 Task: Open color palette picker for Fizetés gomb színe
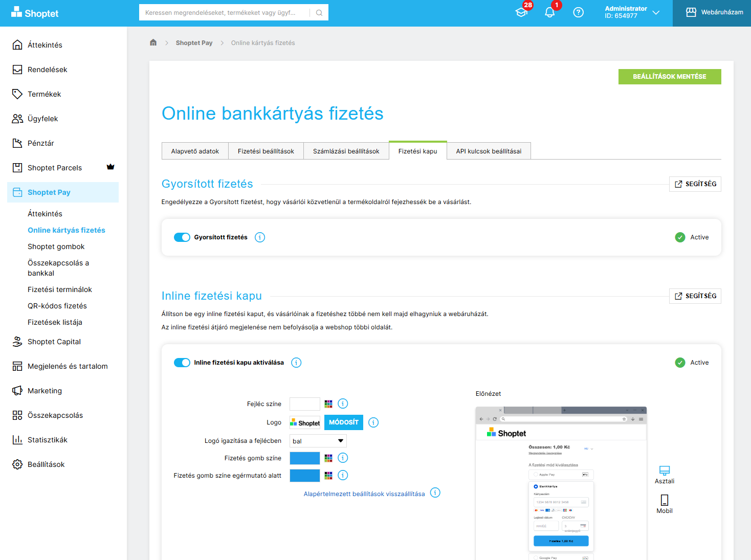point(328,458)
